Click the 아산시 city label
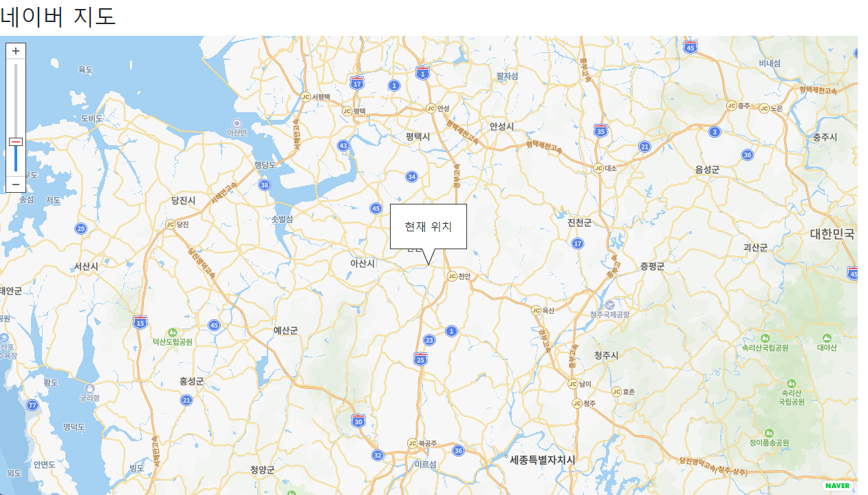The image size is (868, 495). click(x=362, y=264)
